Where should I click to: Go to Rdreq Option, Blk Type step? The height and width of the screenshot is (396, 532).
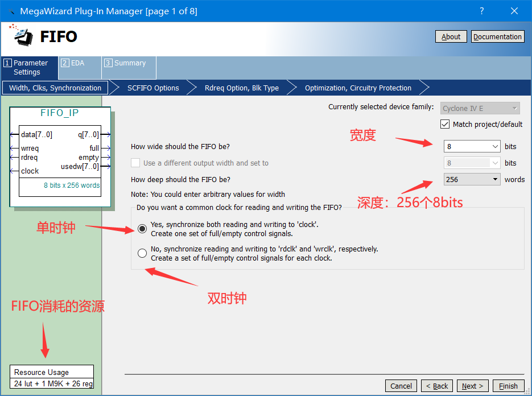coord(242,88)
